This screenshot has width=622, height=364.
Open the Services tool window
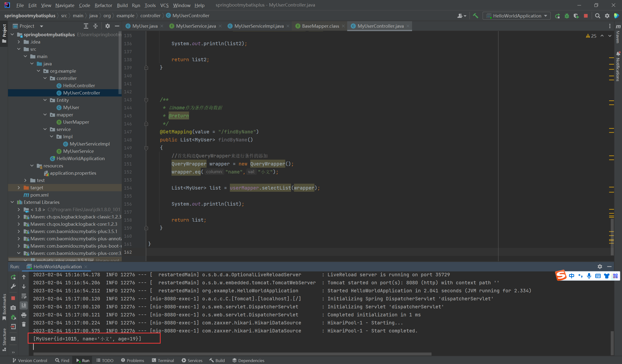192,360
